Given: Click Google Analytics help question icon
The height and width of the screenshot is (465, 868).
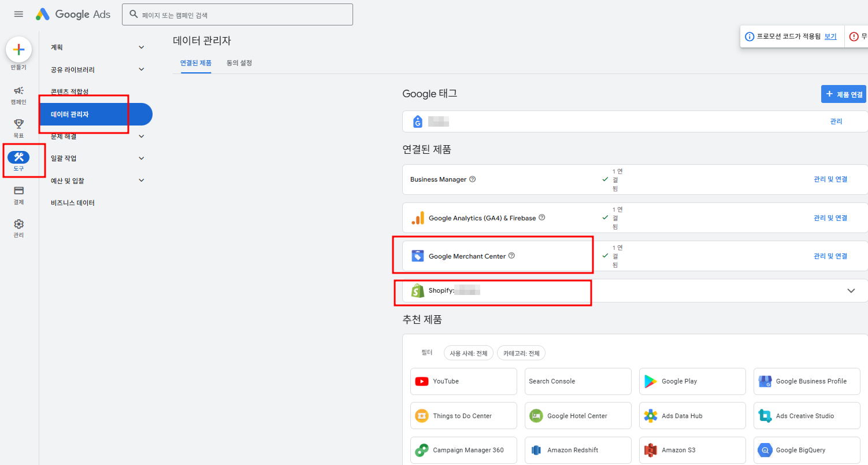Looking at the screenshot, I should [x=542, y=218].
